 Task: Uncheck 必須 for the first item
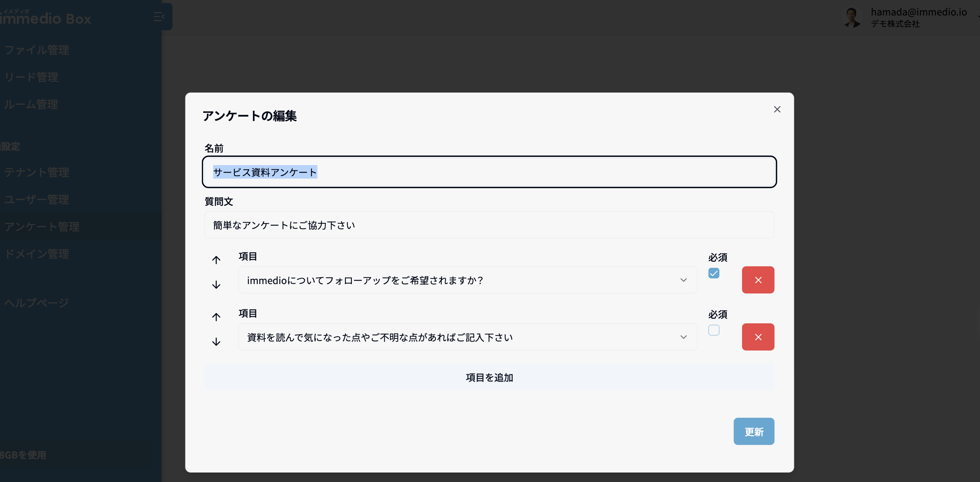point(713,273)
